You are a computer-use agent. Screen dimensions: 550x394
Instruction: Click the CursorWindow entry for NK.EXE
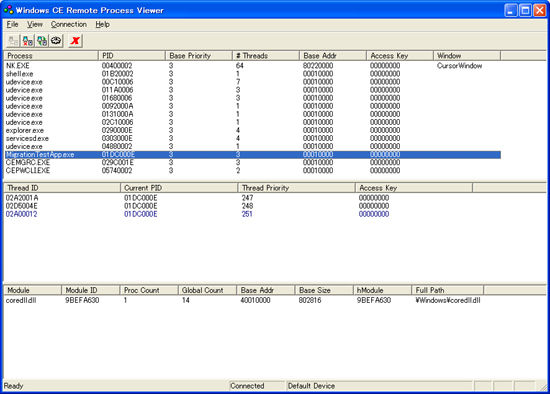[x=459, y=66]
